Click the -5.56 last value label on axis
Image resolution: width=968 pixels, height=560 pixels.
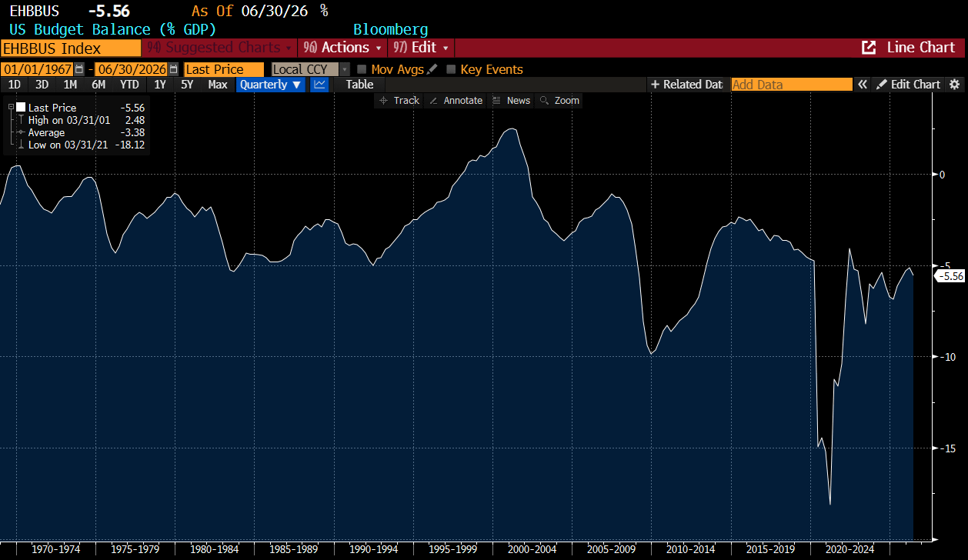[x=951, y=276]
